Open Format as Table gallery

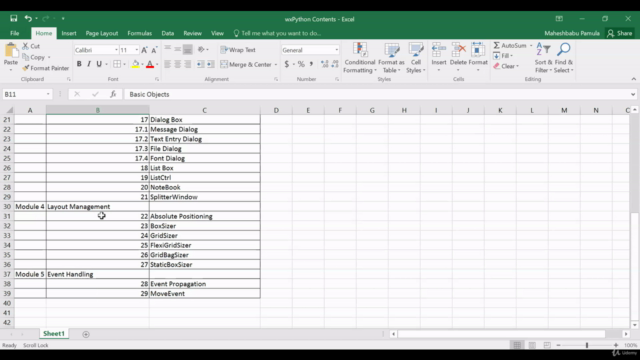point(391,58)
